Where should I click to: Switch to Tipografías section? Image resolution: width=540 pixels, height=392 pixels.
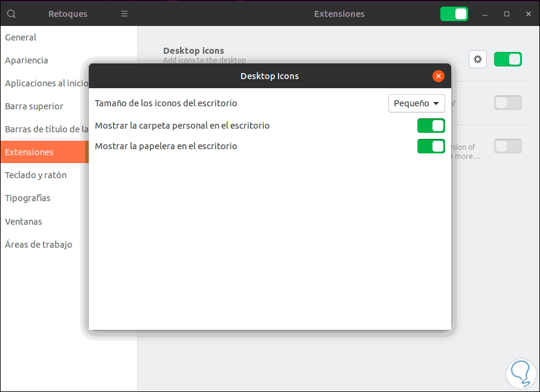point(28,198)
